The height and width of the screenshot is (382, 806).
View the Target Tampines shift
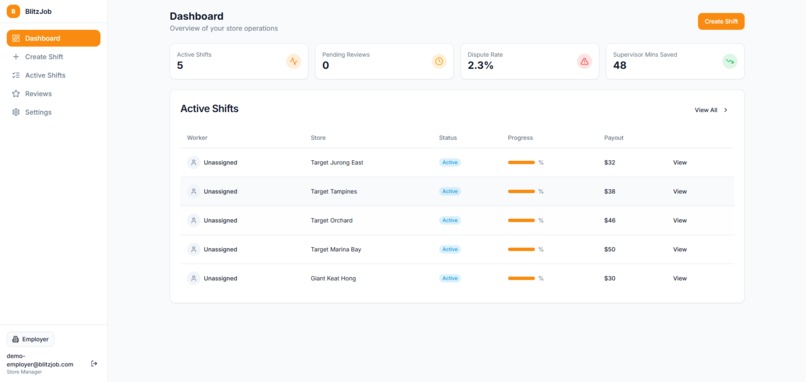coord(680,191)
